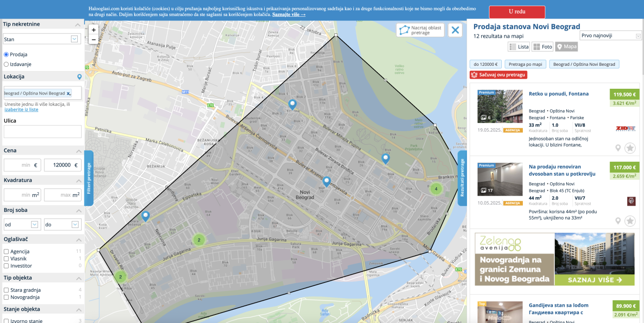644x323 pixels.
Task: Remove the Novi Beograd location tag
Action: 69,94
